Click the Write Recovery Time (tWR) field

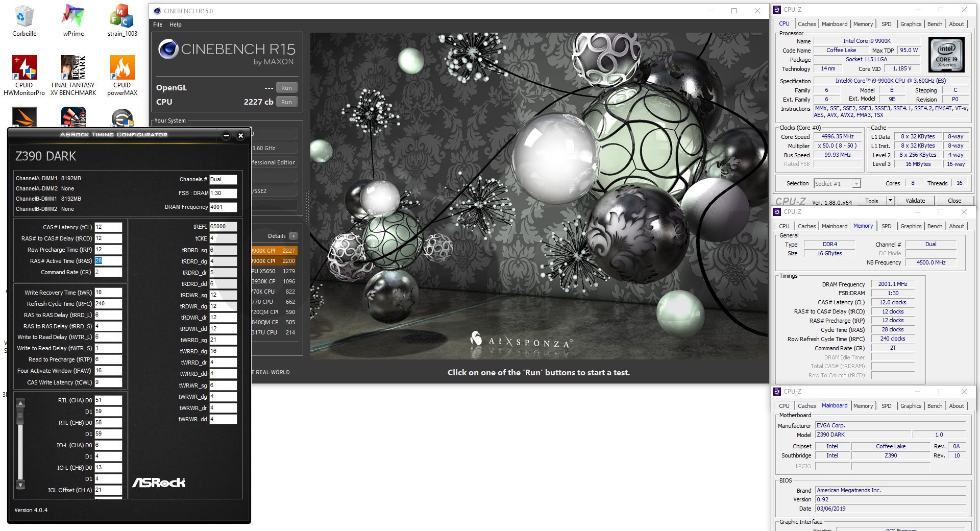point(108,293)
